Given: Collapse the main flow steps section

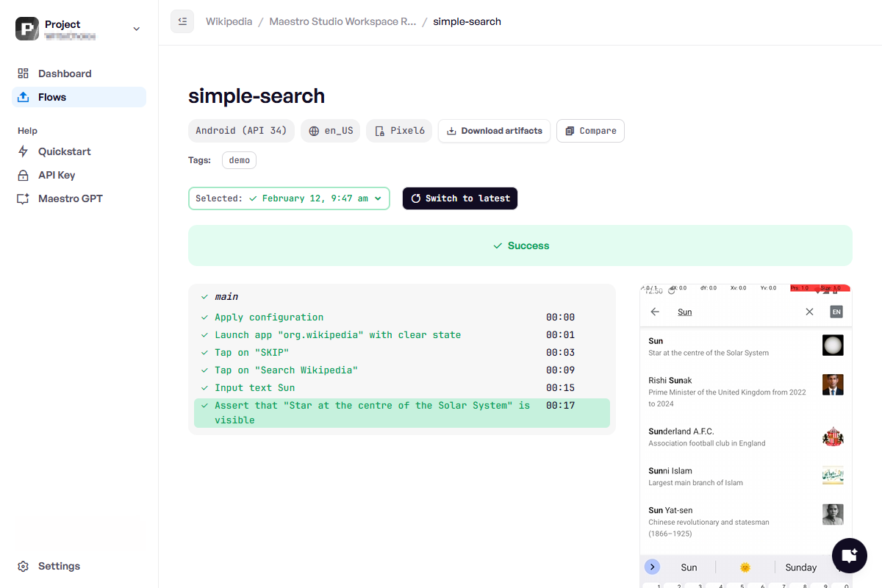Looking at the screenshot, I should [x=204, y=297].
